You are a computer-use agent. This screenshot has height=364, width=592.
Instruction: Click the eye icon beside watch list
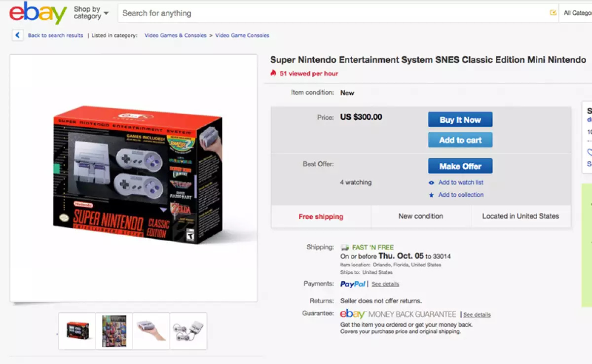pyautogui.click(x=432, y=182)
